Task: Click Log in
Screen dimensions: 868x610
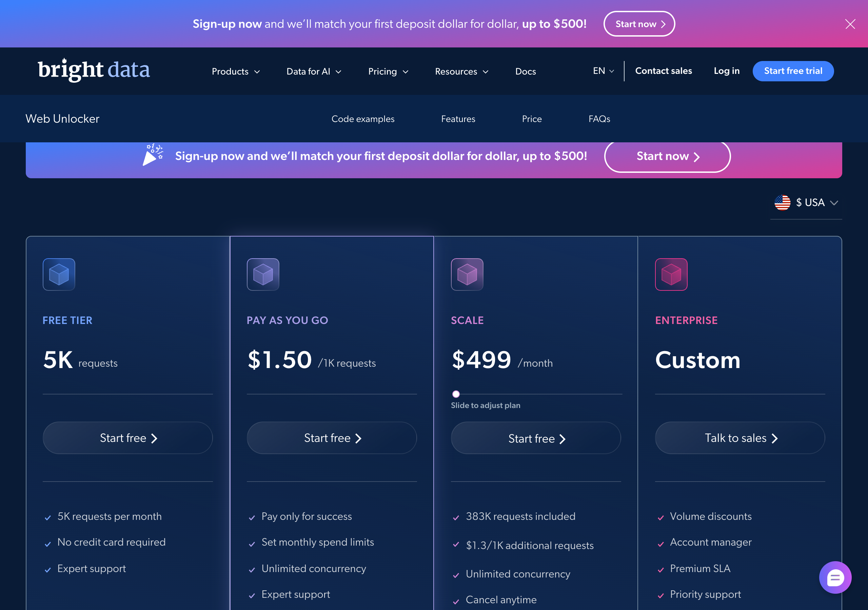Action: (727, 71)
